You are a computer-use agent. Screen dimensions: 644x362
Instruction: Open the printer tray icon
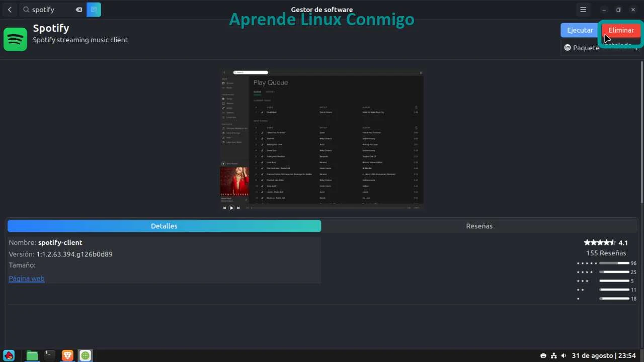click(543, 356)
